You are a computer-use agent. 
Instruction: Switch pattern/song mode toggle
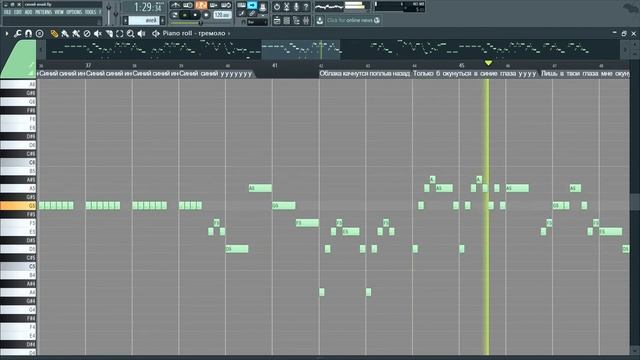click(x=175, y=15)
